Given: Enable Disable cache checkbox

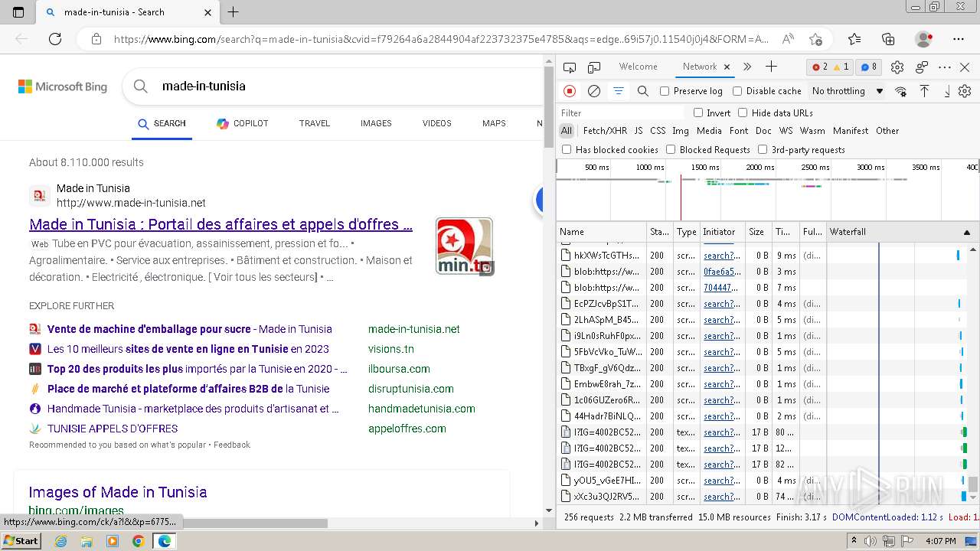Looking at the screenshot, I should 737,91.
